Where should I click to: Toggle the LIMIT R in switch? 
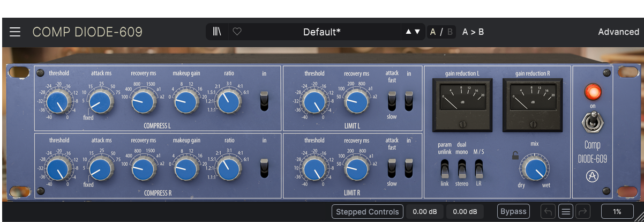409,168
